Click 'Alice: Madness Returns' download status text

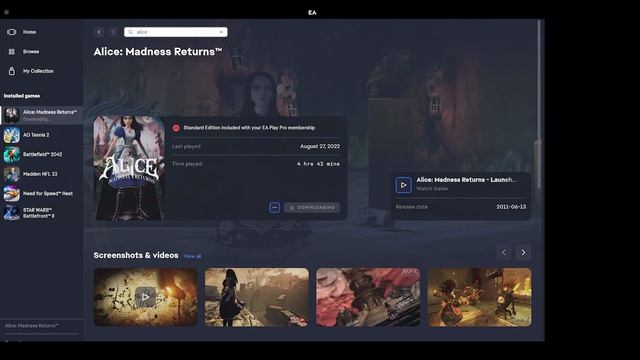(31, 326)
